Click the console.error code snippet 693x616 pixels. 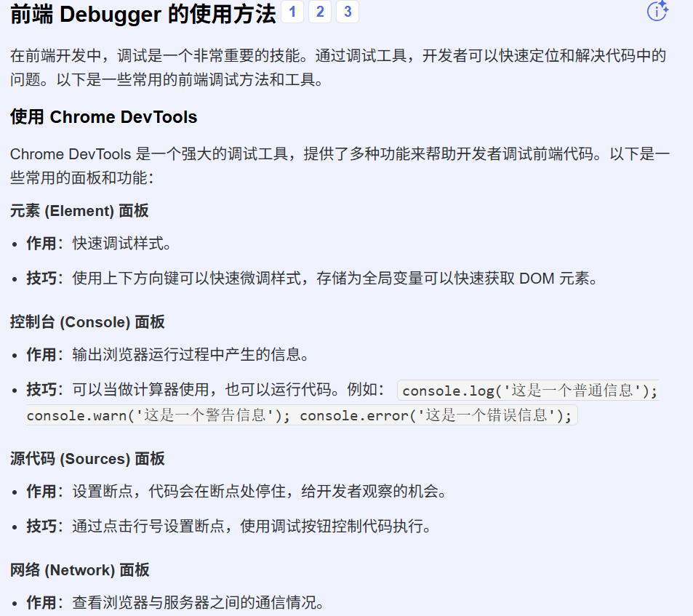pyautogui.click(x=436, y=416)
